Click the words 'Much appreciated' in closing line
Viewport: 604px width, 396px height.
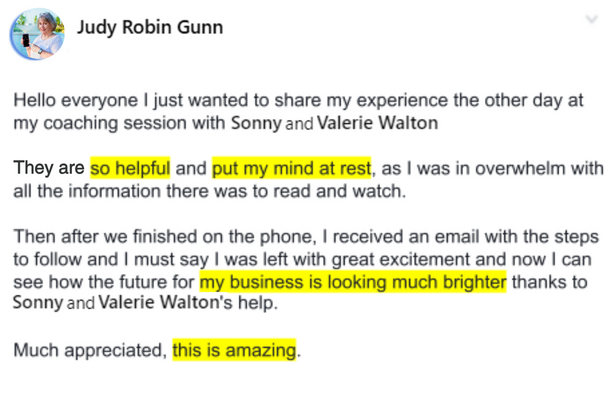coord(90,351)
